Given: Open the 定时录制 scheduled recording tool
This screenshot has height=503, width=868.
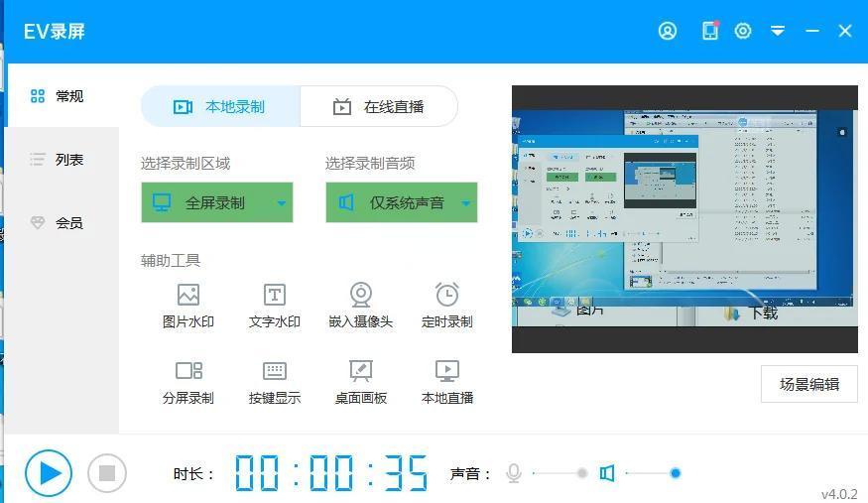Looking at the screenshot, I should (446, 296).
